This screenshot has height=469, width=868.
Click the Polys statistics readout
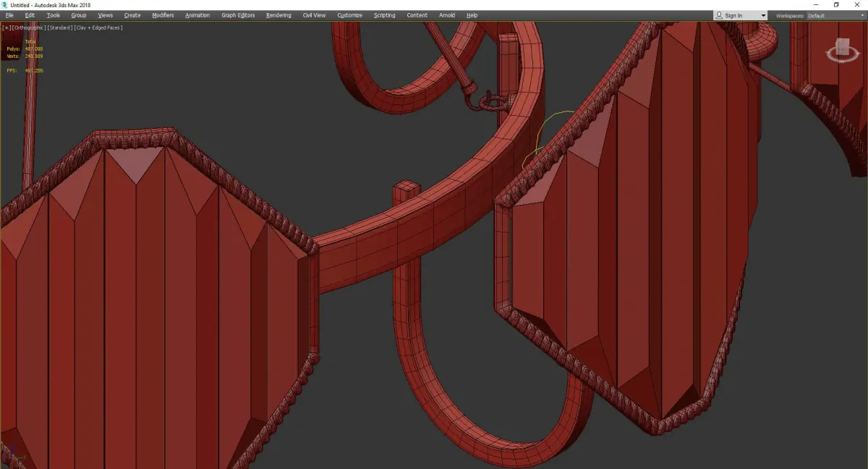coord(25,48)
